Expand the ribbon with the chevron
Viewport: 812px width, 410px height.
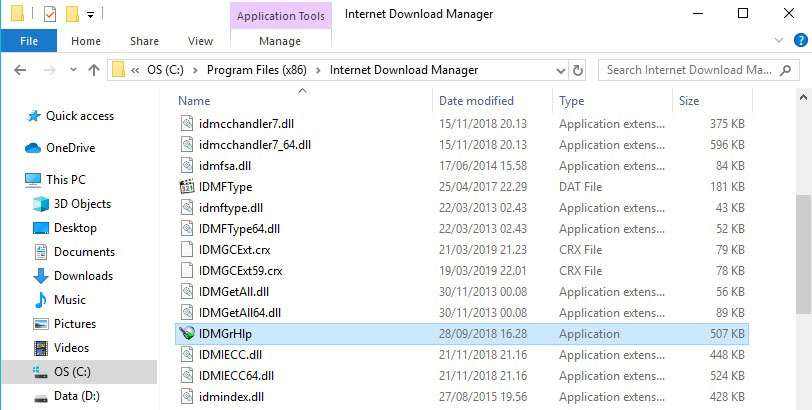[x=778, y=40]
